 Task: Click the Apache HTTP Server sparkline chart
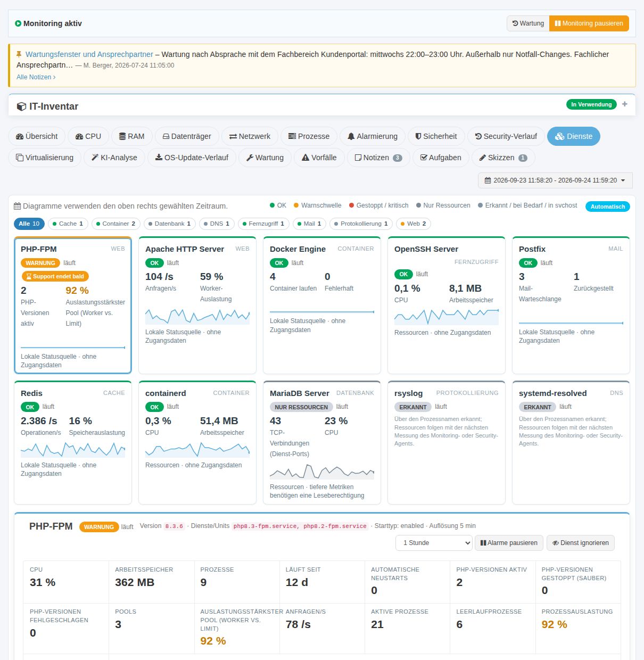click(x=197, y=316)
